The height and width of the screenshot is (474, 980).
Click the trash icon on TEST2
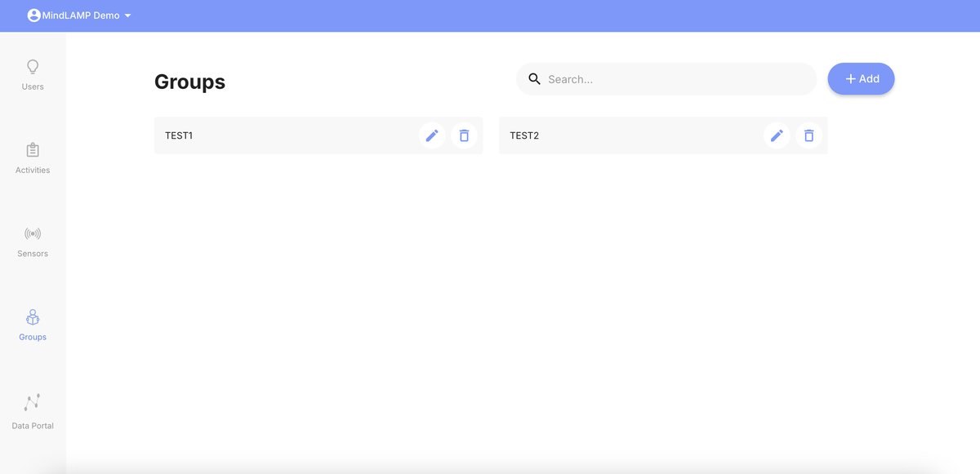808,135
